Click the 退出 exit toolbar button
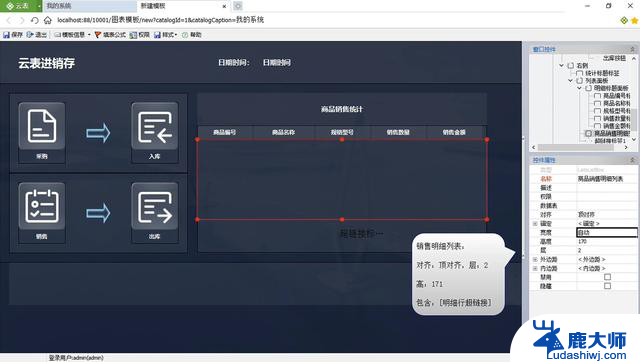This screenshot has height=362, width=640. [37, 35]
